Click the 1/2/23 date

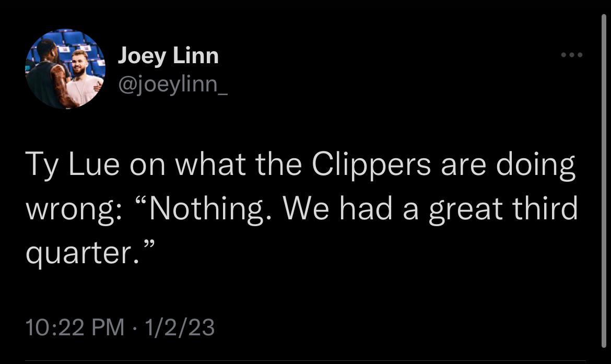click(180, 327)
